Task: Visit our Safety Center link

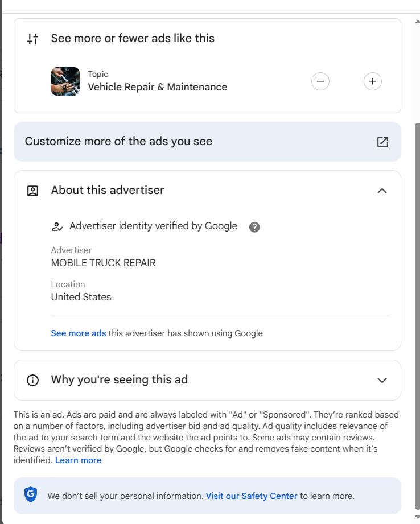Action: [x=252, y=496]
